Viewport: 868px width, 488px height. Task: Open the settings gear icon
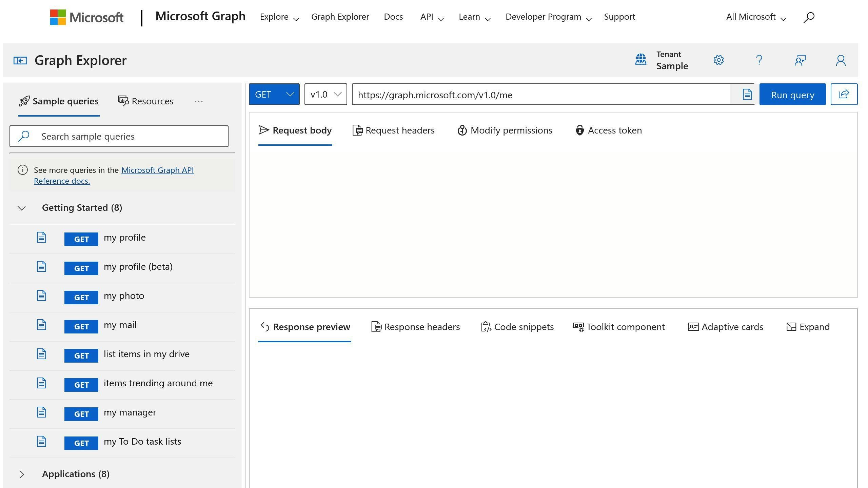pos(718,60)
